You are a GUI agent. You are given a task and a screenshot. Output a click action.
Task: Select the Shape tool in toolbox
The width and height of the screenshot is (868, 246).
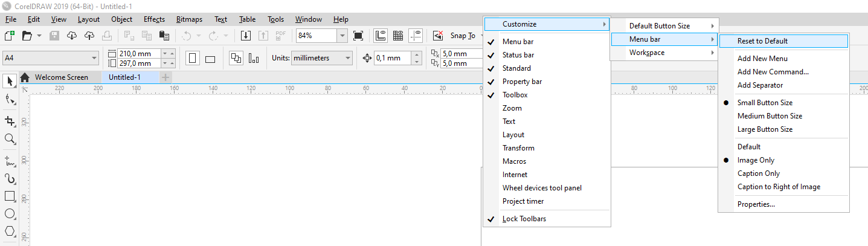pyautogui.click(x=10, y=99)
